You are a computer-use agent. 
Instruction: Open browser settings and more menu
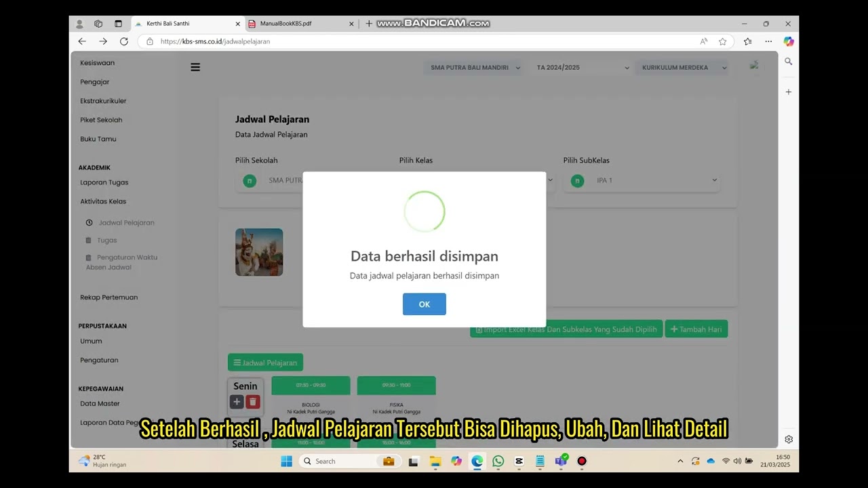pos(768,41)
